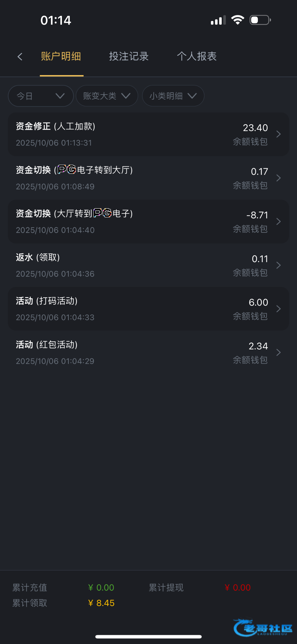The height and width of the screenshot is (644, 297).
Task: Open the 小类明细 subcategory dropdown
Action: coord(173,96)
